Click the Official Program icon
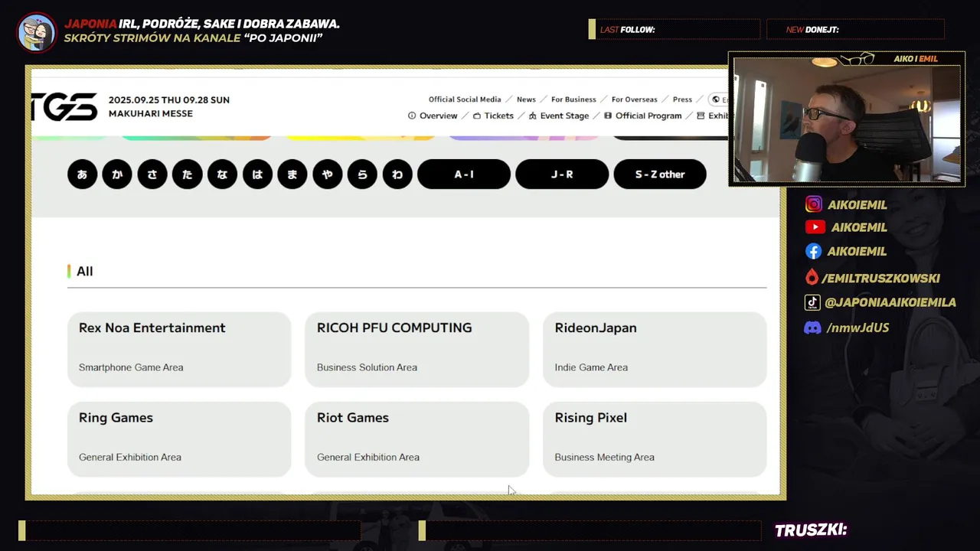 pos(608,116)
